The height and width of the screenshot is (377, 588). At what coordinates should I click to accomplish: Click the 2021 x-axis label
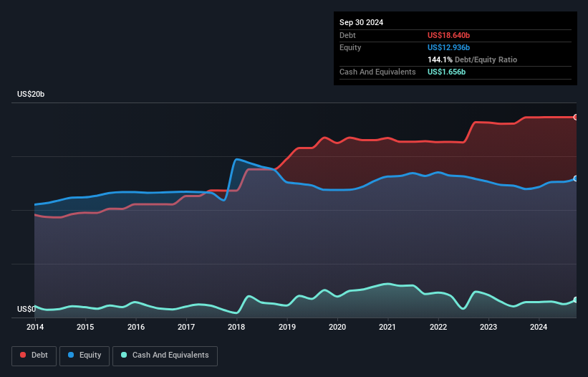(x=387, y=327)
